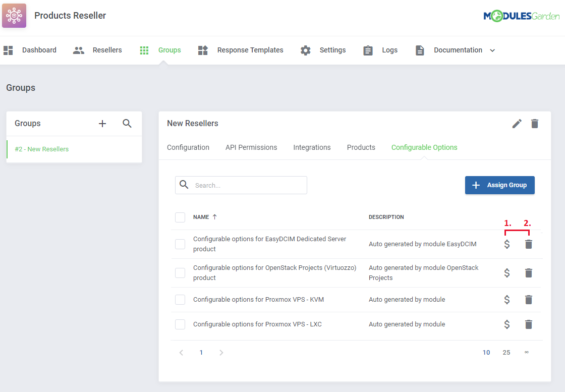Open pricing for OpenStack Projects (Virtuozzo) row
The width and height of the screenshot is (565, 392).
pos(507,273)
